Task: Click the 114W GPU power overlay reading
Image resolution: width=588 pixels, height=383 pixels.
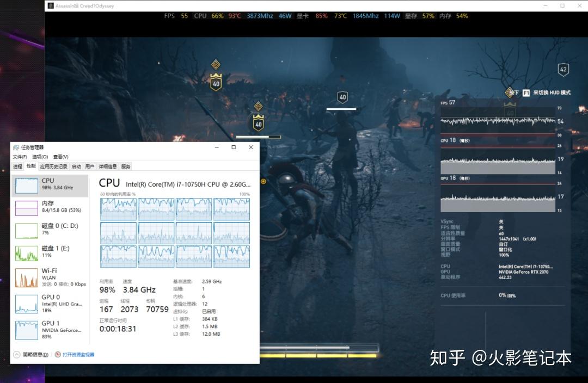Action: pos(392,16)
